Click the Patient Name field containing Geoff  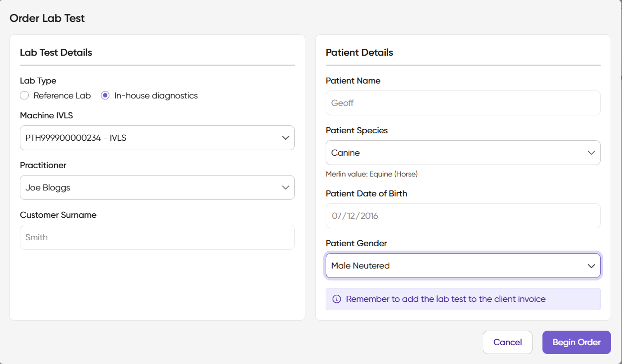pos(462,103)
